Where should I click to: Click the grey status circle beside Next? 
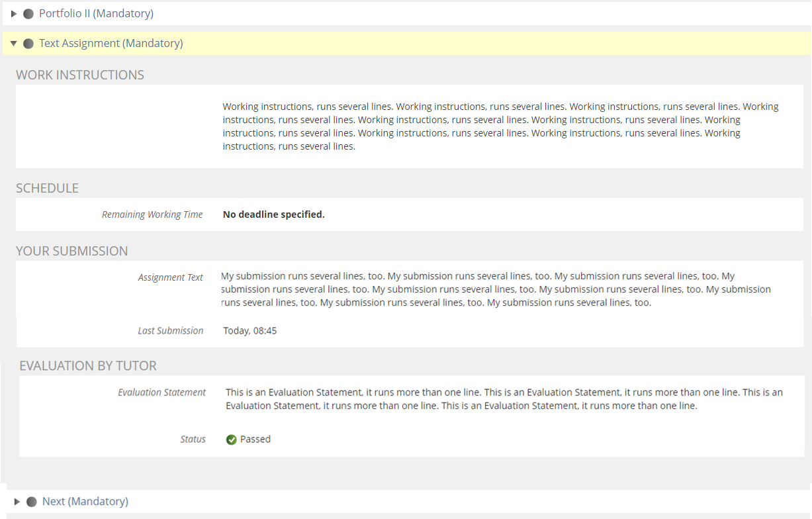(x=32, y=502)
